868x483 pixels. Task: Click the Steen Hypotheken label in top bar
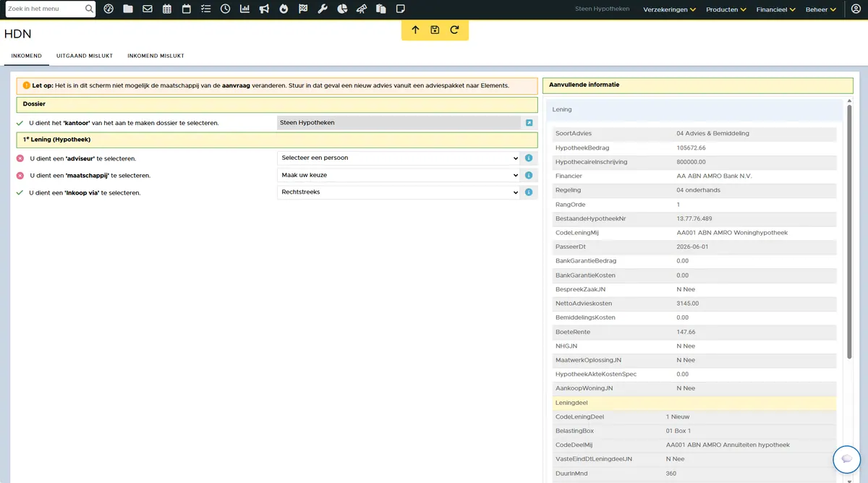(x=603, y=9)
